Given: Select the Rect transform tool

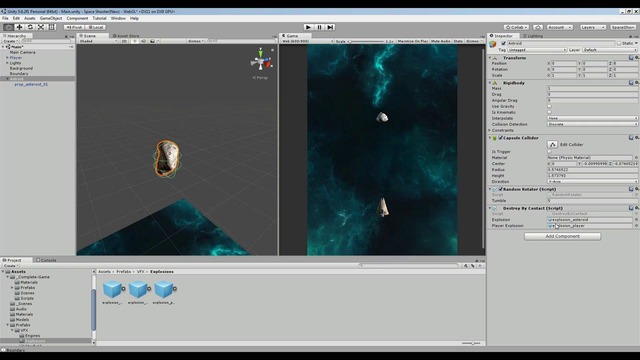Looking at the screenshot, I should click(x=52, y=27).
